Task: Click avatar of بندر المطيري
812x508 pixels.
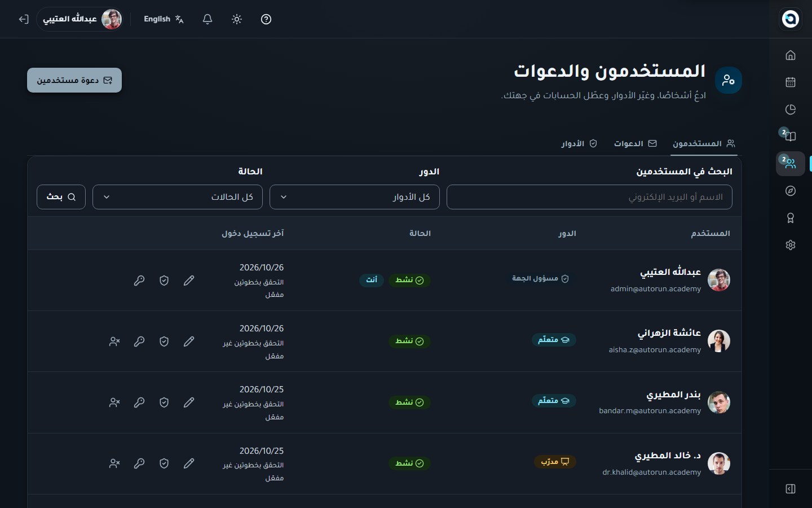Action: coord(719,402)
